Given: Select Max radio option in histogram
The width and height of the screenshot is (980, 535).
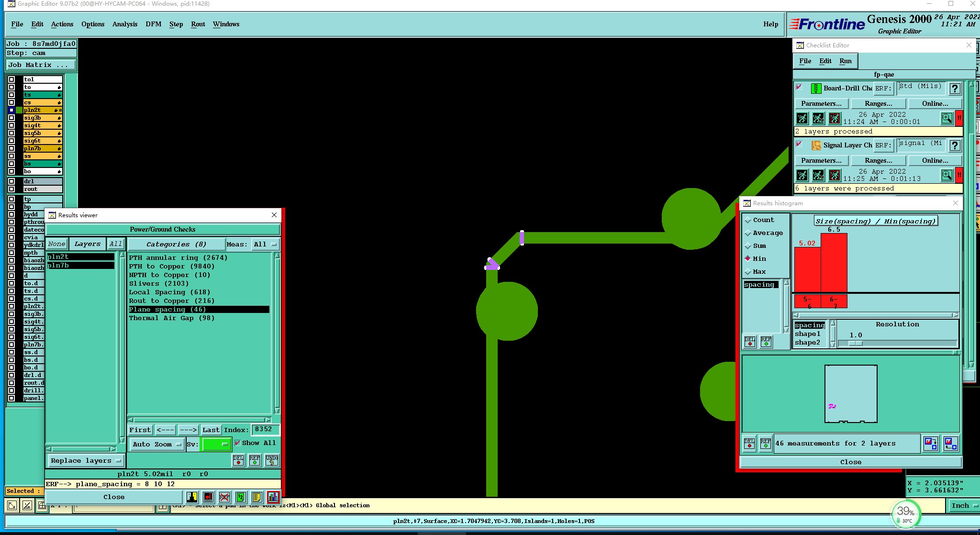Looking at the screenshot, I should click(x=748, y=272).
